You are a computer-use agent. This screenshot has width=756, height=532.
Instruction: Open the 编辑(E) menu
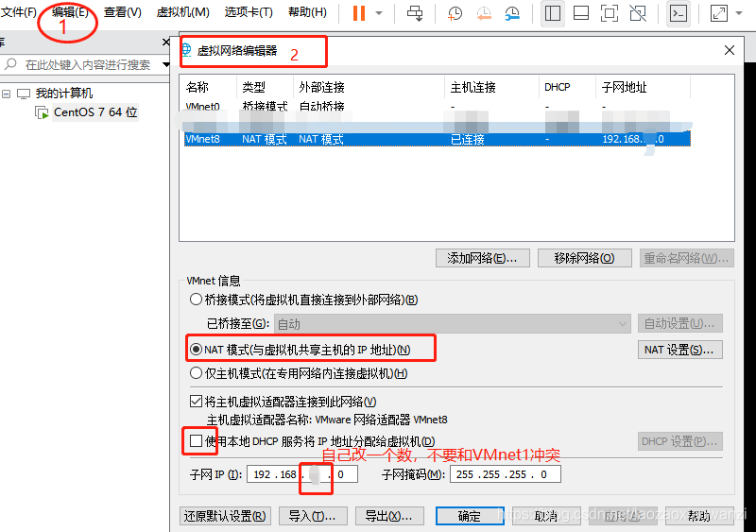click(70, 12)
